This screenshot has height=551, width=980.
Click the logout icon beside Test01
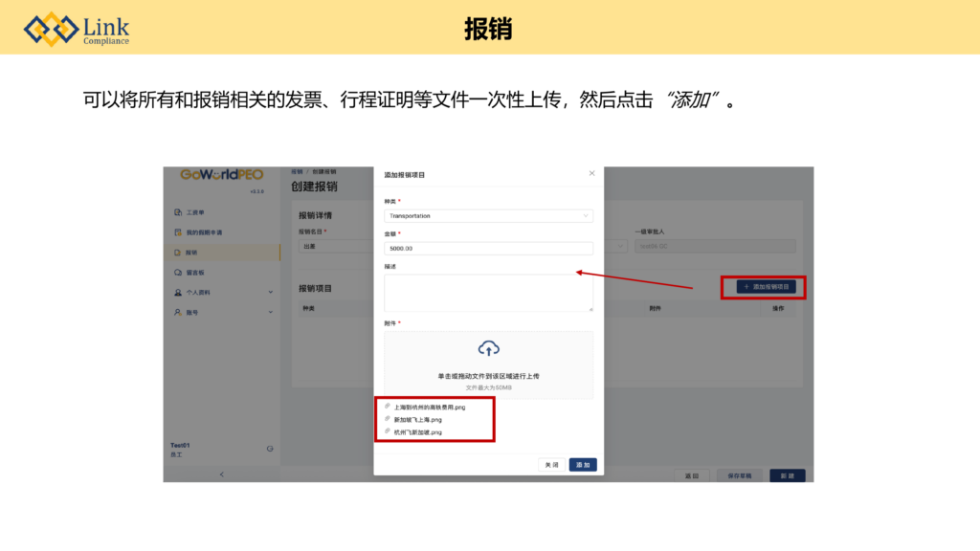pyautogui.click(x=270, y=448)
